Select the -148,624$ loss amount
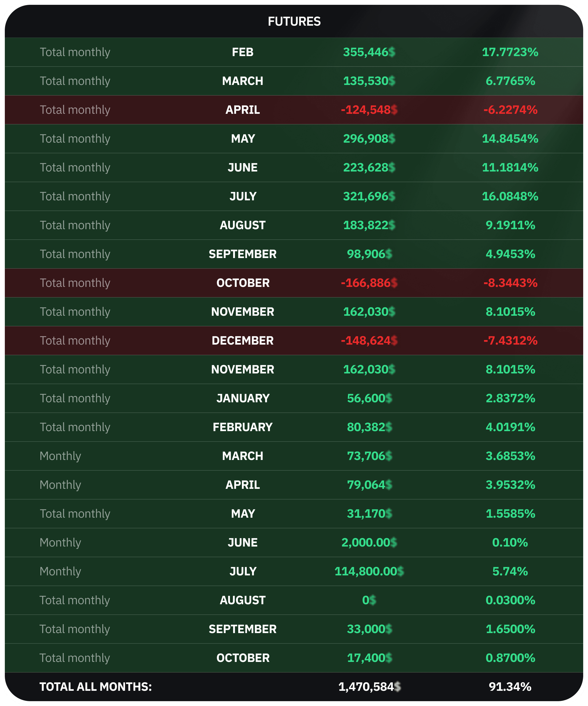 coord(369,341)
